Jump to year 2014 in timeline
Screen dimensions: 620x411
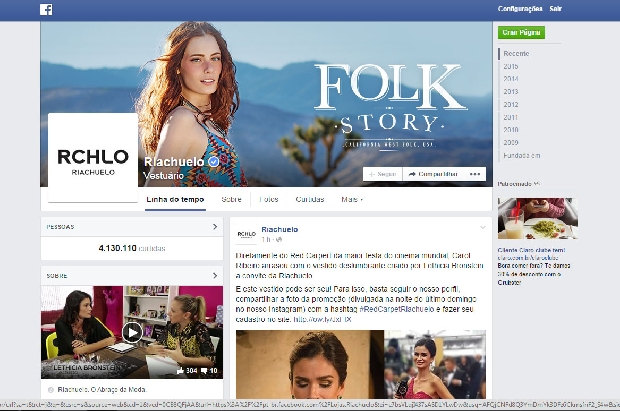(x=510, y=79)
